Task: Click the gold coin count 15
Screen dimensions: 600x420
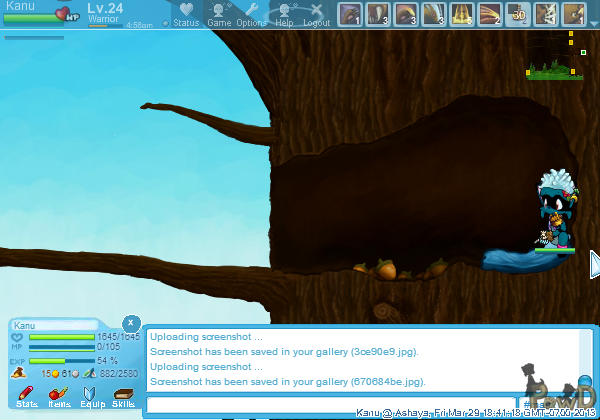Action: click(x=50, y=374)
